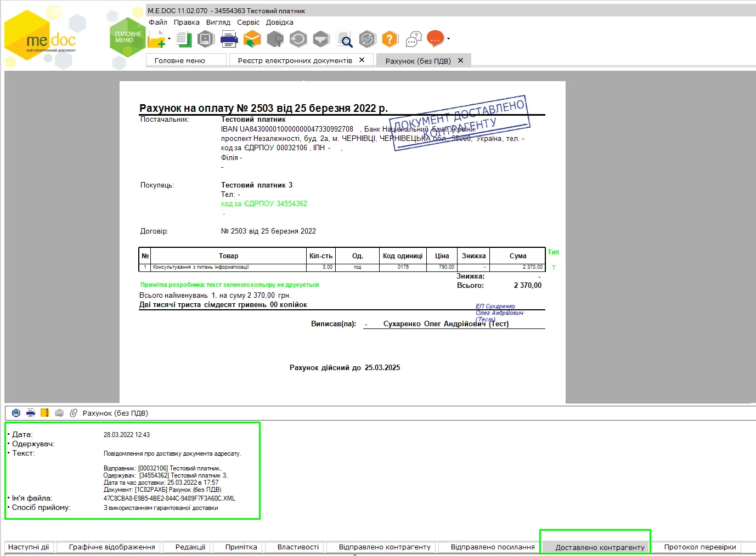Open the Довідка menu
The image size is (756, 556).
[x=280, y=22]
